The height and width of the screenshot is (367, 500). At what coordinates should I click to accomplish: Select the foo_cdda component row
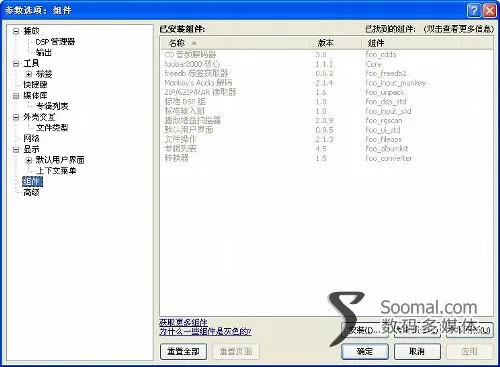pyautogui.click(x=327, y=54)
